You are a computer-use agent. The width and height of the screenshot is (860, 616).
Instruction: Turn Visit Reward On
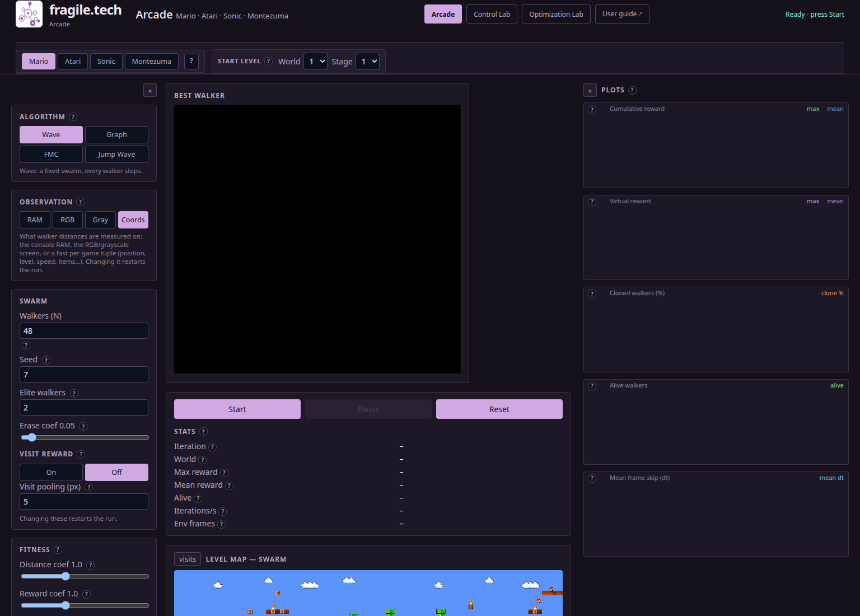pyautogui.click(x=51, y=473)
